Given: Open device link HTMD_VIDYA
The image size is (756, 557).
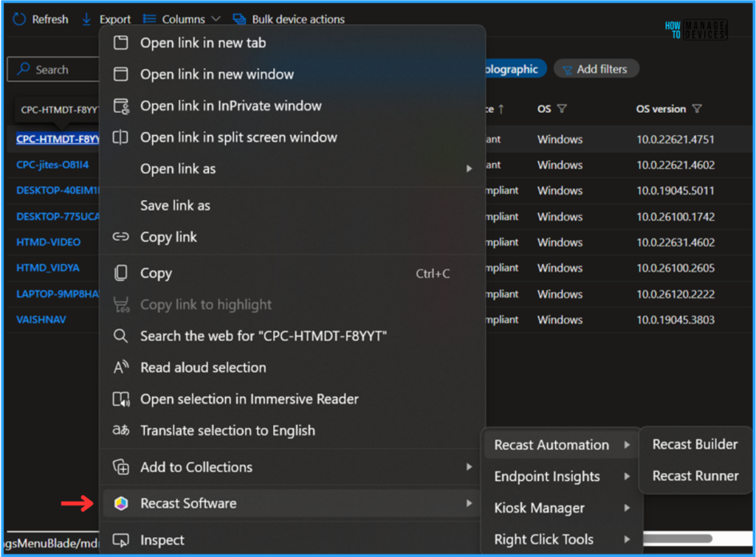Looking at the screenshot, I should tap(48, 268).
